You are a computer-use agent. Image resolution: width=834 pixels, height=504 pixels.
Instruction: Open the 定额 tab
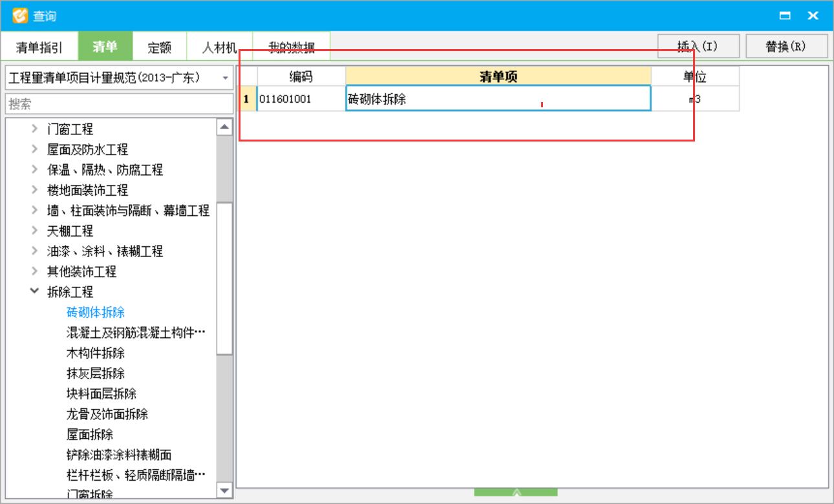pos(160,47)
